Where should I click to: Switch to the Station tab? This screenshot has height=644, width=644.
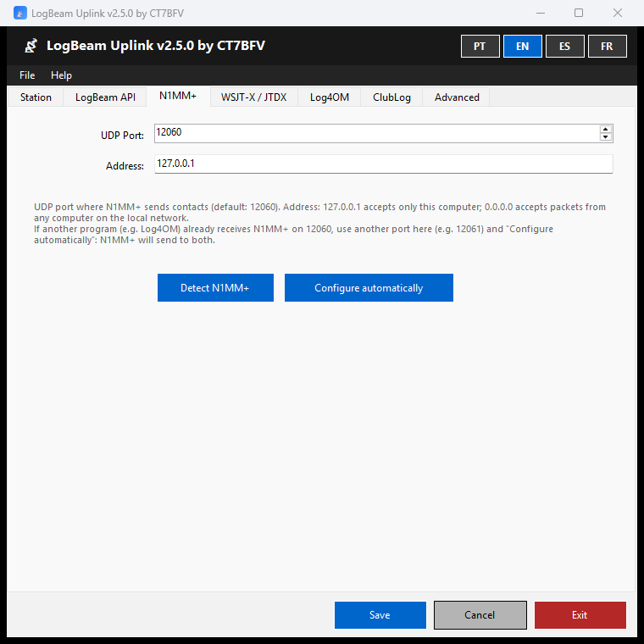[36, 97]
